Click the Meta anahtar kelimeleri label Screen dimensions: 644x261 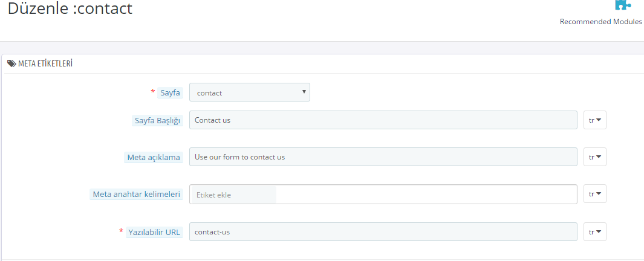(136, 195)
